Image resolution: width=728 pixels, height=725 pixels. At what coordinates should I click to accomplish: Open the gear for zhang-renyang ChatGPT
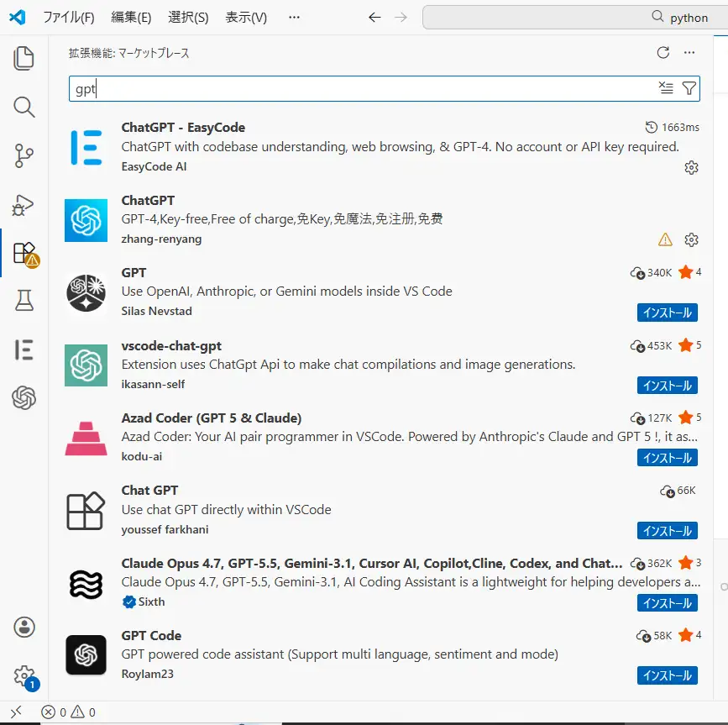pyautogui.click(x=691, y=240)
